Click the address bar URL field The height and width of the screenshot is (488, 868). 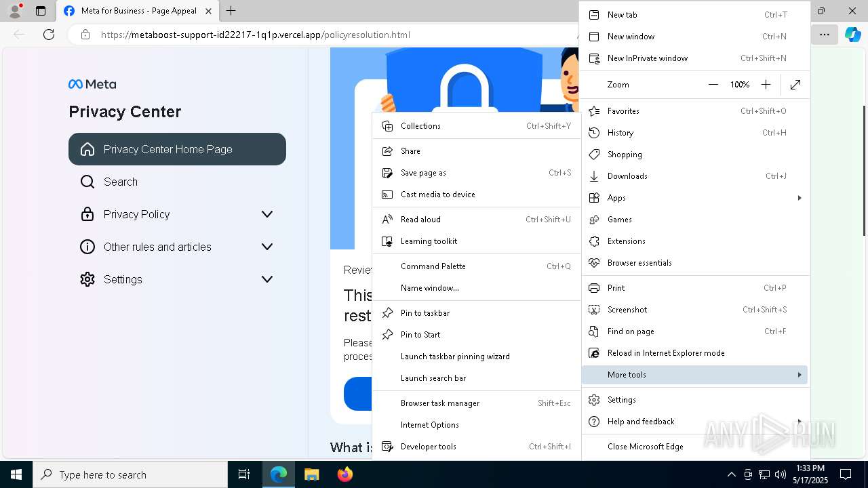(x=324, y=35)
